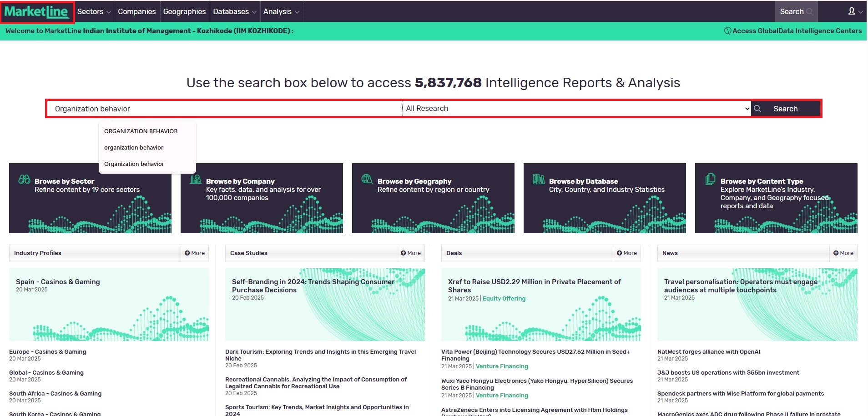
Task: Click the Browse by Content Type documents icon
Action: (x=710, y=180)
